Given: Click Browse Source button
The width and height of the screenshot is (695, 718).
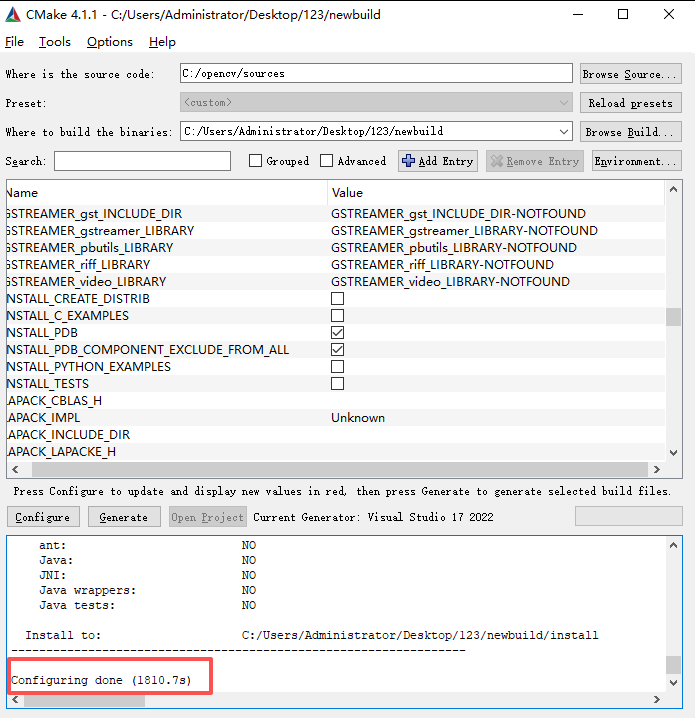Looking at the screenshot, I should point(630,74).
